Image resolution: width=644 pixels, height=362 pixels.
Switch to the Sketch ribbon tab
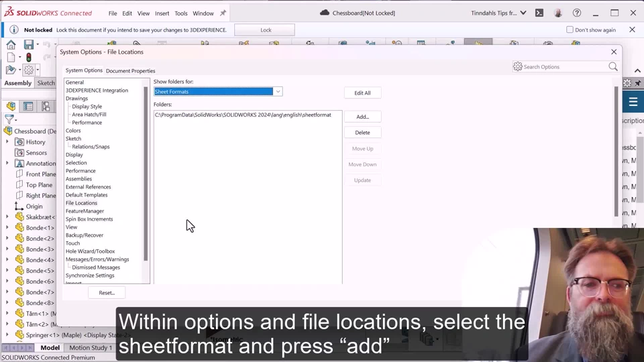coord(46,83)
